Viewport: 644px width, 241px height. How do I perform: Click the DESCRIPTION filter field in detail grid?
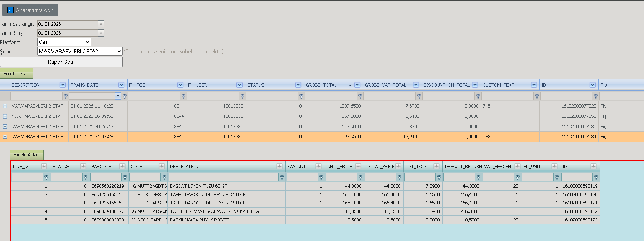click(x=224, y=177)
